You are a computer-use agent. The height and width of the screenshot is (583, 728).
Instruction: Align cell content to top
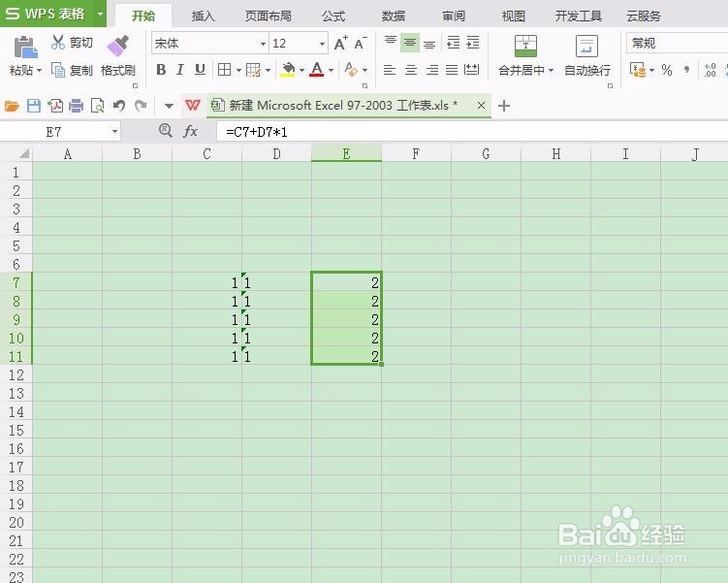click(x=391, y=43)
